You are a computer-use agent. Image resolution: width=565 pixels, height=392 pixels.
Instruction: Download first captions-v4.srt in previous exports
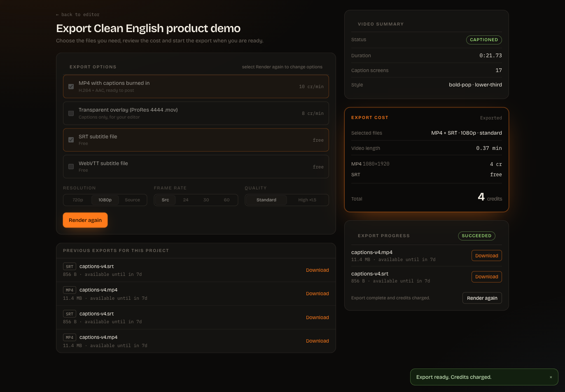(x=318, y=270)
